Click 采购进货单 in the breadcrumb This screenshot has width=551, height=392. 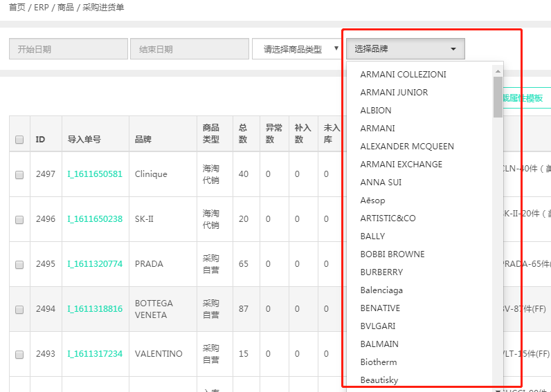click(x=103, y=8)
